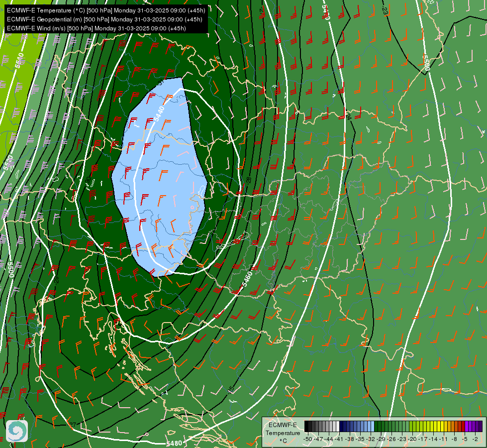
Task: Click the yellow legend swatch at -14
Action: point(432,426)
